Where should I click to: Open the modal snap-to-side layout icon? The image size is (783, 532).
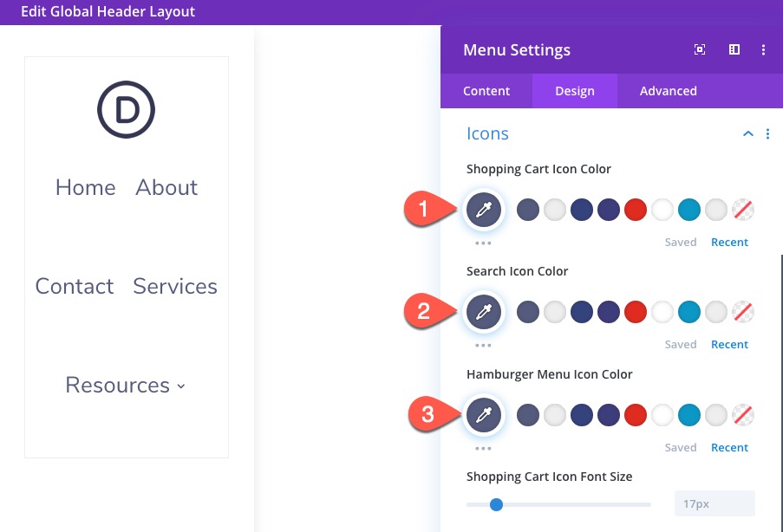point(734,49)
